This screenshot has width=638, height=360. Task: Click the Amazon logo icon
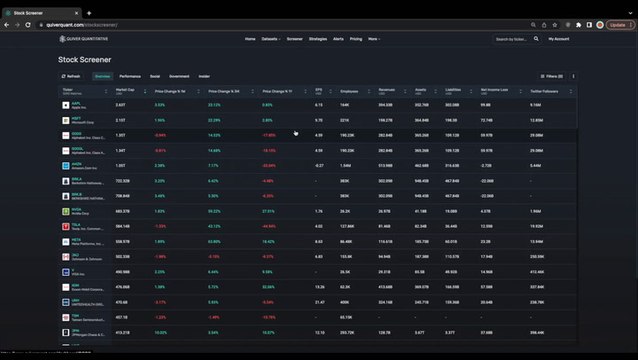[x=66, y=166]
